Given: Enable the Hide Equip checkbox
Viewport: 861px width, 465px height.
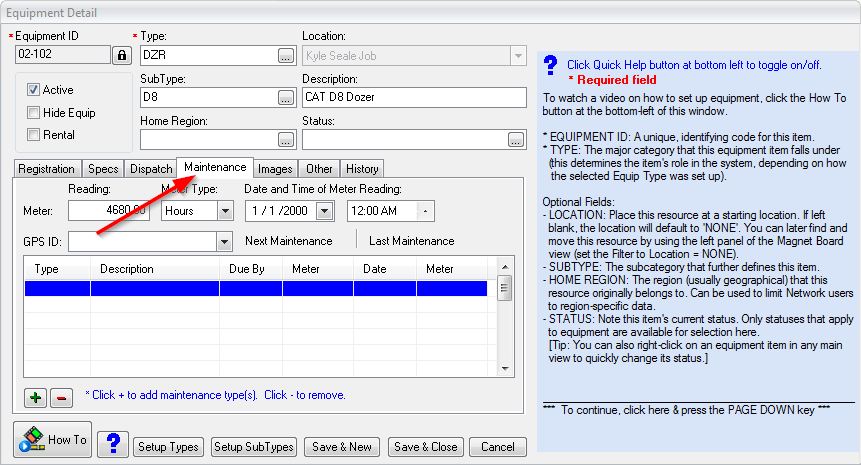Looking at the screenshot, I should (x=33, y=113).
